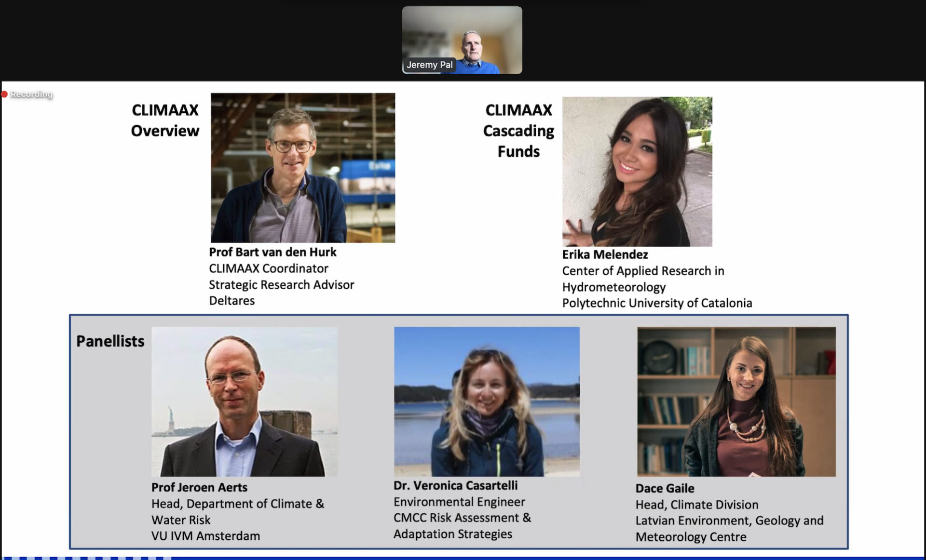Click Prof Jeroen Aerts' photo
Screen dimensions: 926x560
click(x=245, y=402)
